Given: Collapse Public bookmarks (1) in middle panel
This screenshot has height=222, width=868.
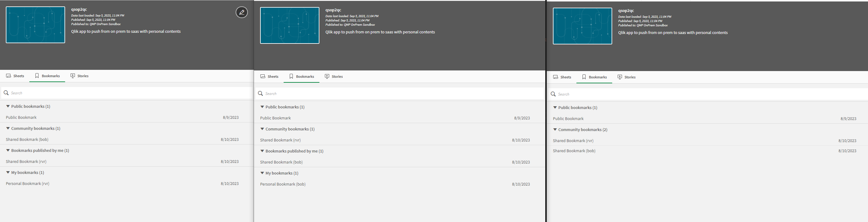Looking at the screenshot, I should (262, 107).
